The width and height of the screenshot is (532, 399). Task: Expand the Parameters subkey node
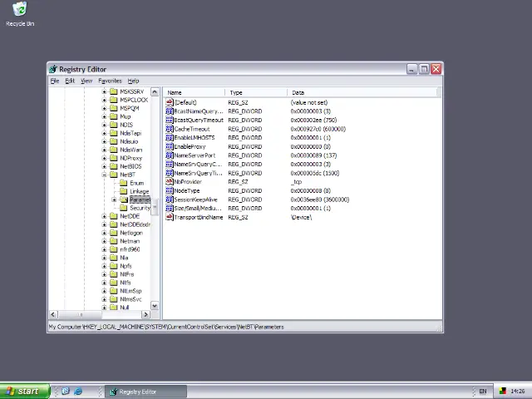[x=114, y=199]
